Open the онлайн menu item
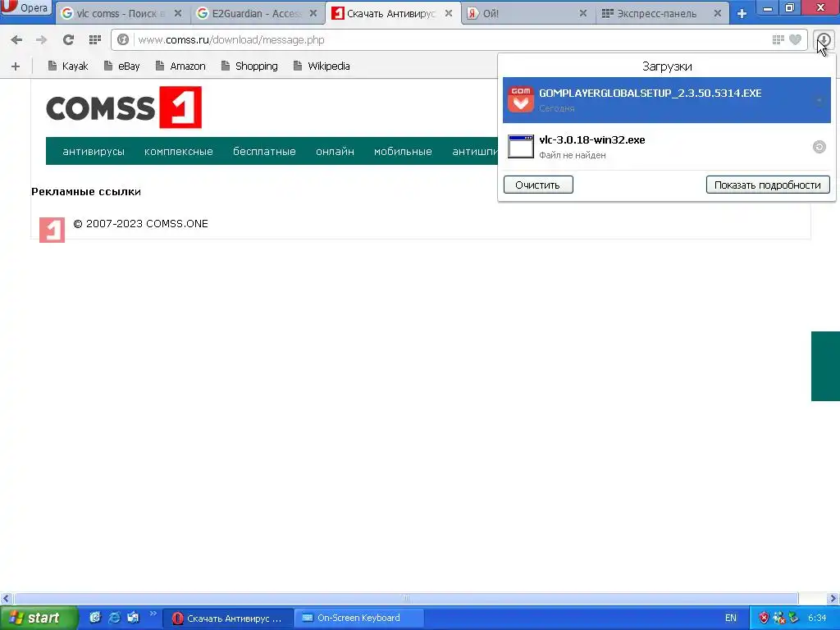 (335, 152)
